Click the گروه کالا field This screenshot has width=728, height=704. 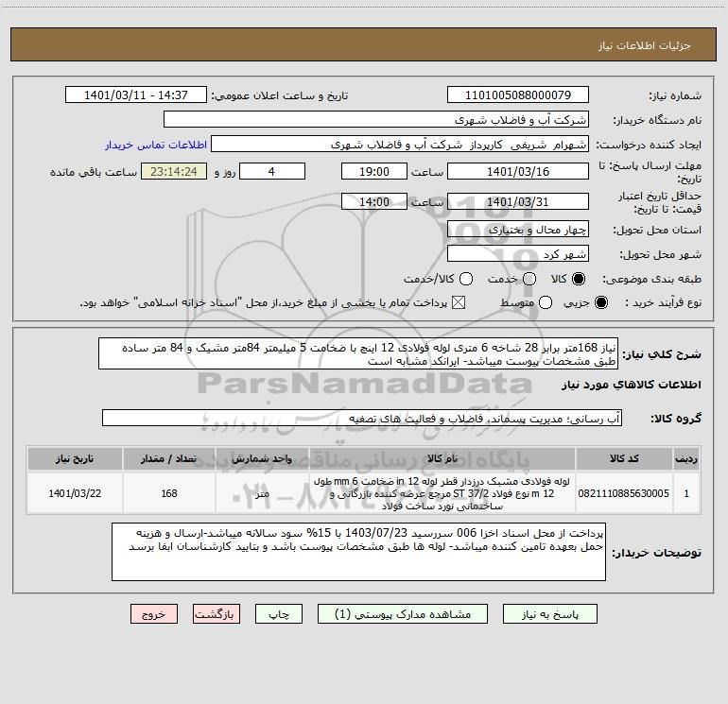(x=362, y=418)
